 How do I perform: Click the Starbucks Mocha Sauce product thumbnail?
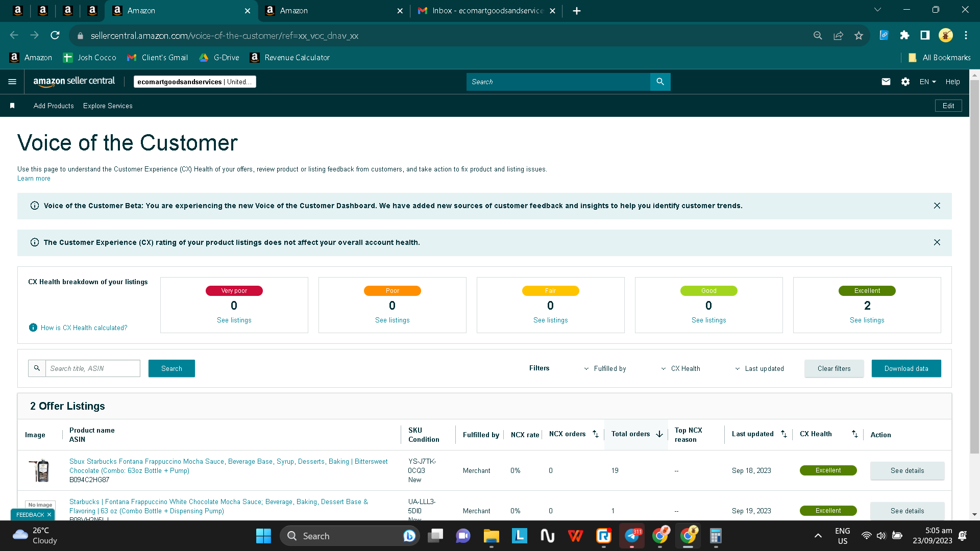tap(40, 470)
